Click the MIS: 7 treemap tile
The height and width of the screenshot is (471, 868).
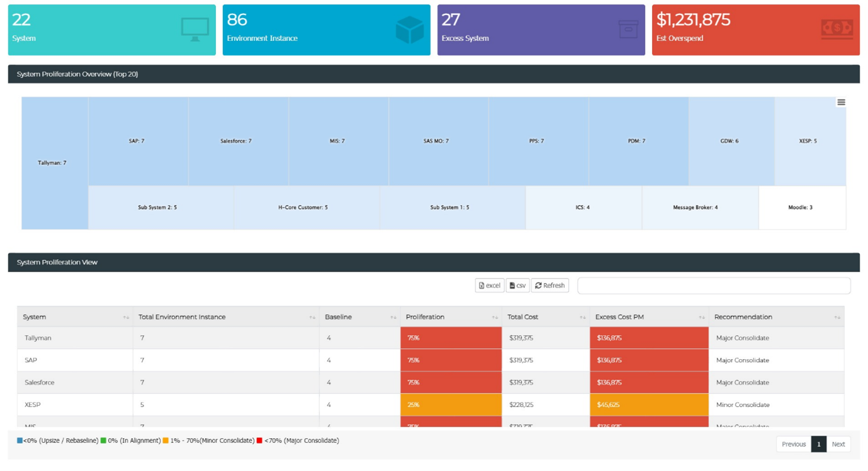pyautogui.click(x=338, y=141)
